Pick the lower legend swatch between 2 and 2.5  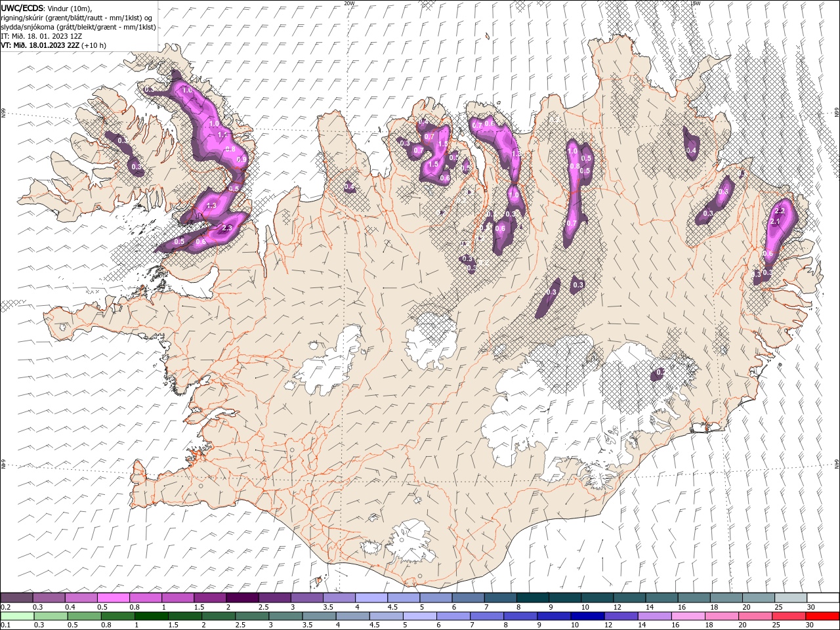click(x=219, y=616)
